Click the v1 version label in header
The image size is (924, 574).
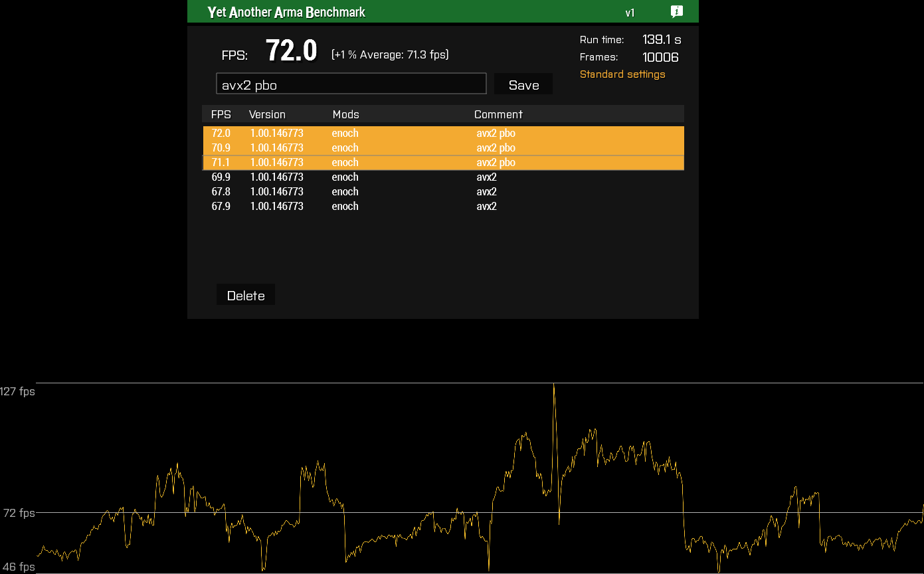click(x=630, y=13)
